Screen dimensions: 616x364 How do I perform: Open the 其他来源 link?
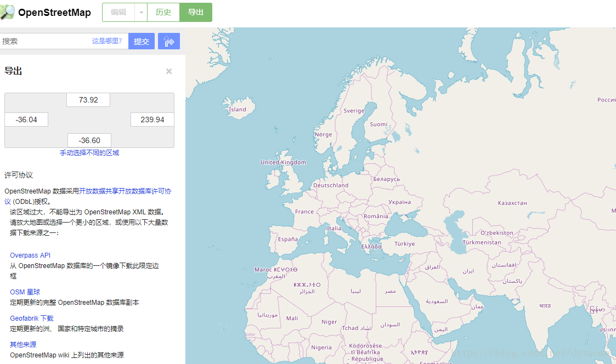23,344
